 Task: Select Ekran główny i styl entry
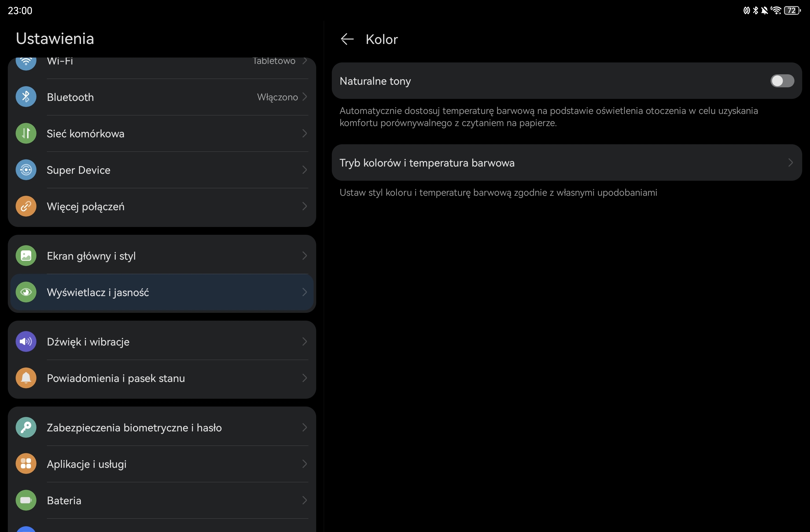pos(162,256)
